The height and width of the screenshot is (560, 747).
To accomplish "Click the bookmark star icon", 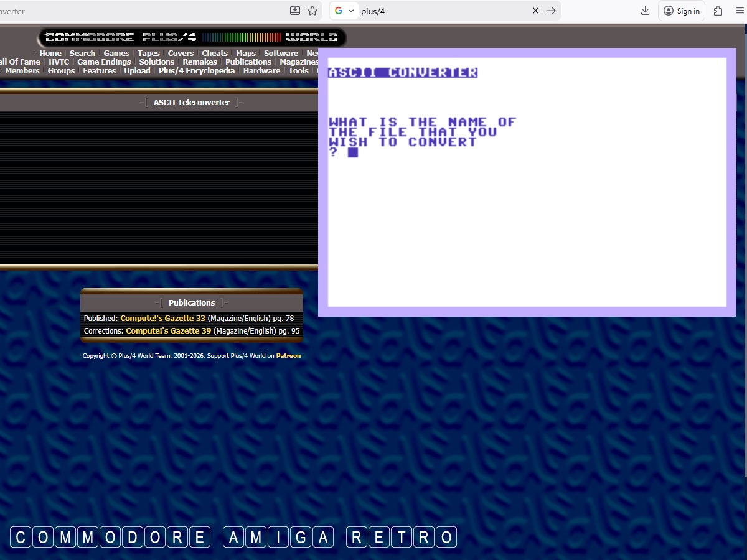I will [x=312, y=11].
